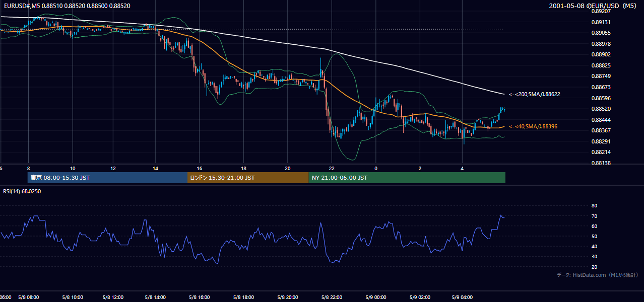This screenshot has height=302, width=644.
Task: Click bottom date label 5/9 00:00
Action: 376,297
